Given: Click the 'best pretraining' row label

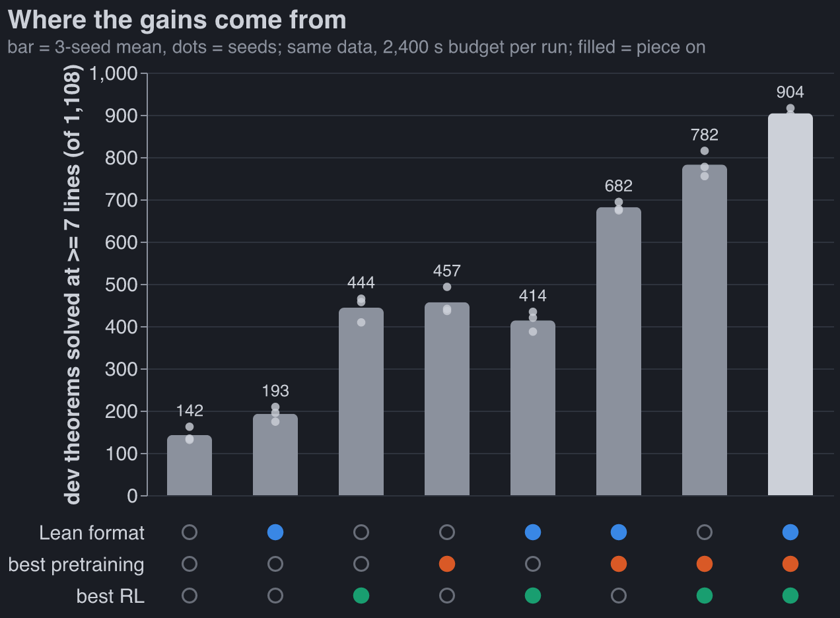Looking at the screenshot, I should pyautogui.click(x=76, y=565).
